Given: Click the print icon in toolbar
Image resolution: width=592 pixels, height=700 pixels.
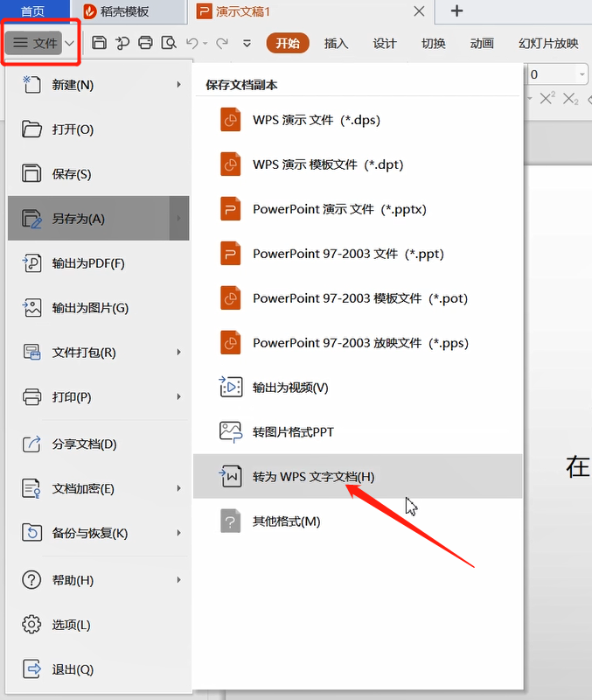Looking at the screenshot, I should click(x=145, y=43).
